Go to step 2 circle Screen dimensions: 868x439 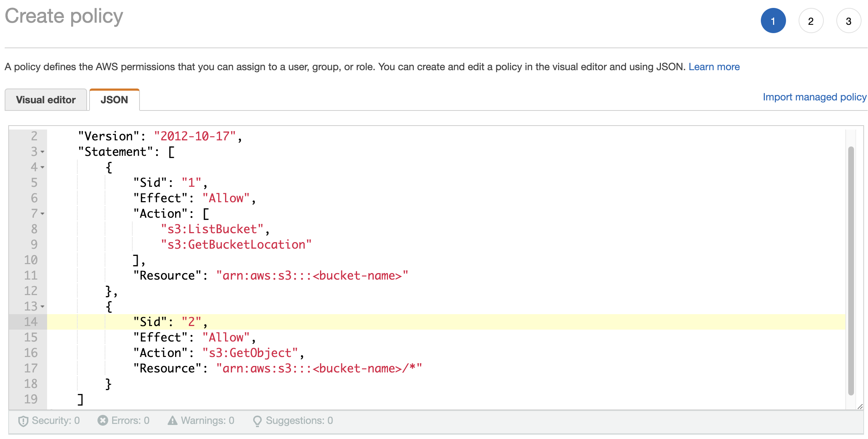(x=811, y=21)
